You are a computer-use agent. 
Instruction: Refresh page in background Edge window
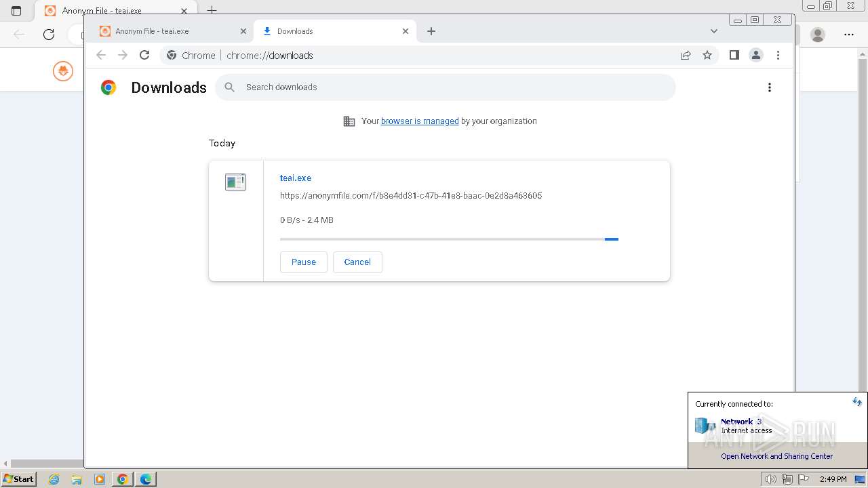tap(49, 35)
